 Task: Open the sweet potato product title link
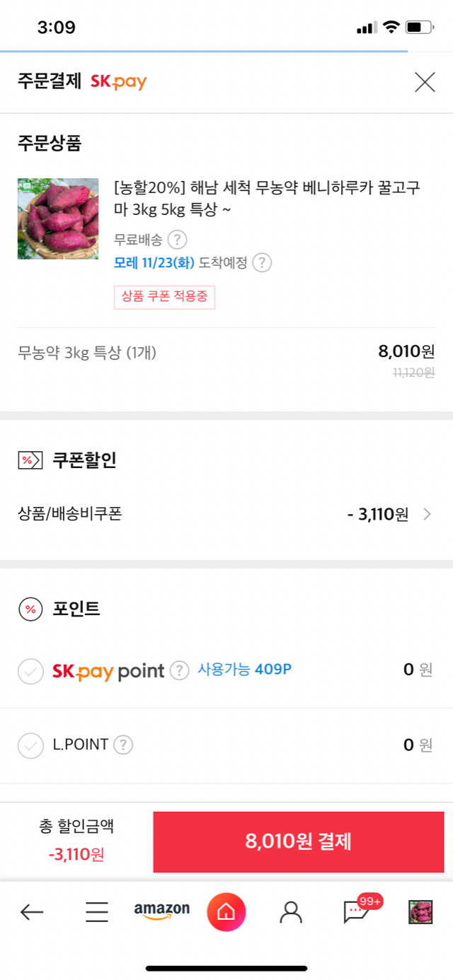tap(267, 199)
